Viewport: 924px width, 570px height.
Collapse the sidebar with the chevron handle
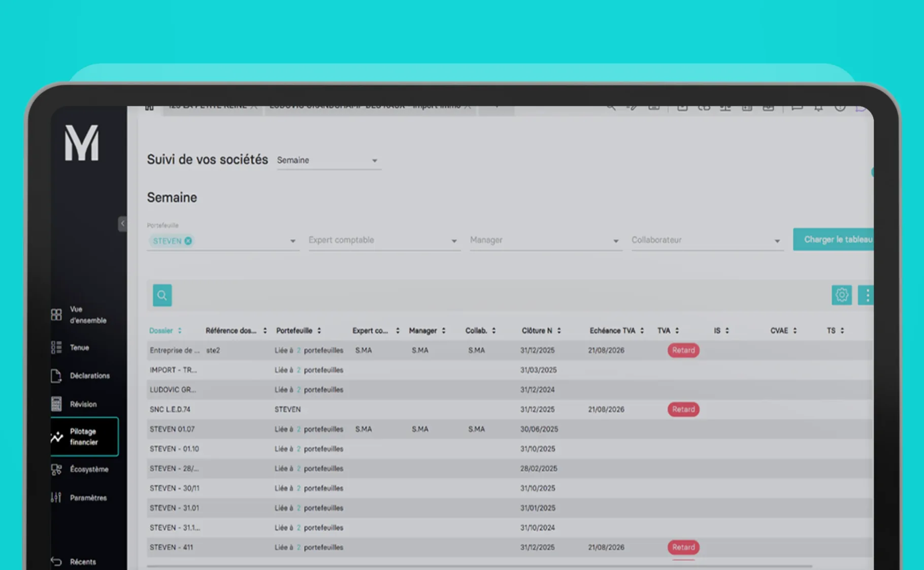(122, 223)
